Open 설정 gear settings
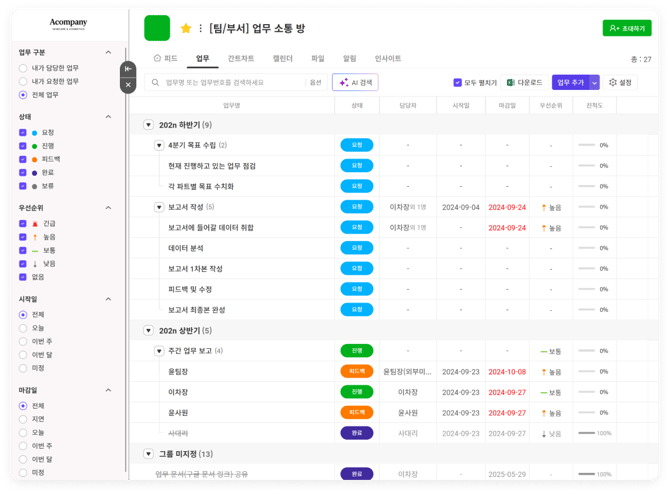Viewport: 670px width, 494px height. coord(621,82)
